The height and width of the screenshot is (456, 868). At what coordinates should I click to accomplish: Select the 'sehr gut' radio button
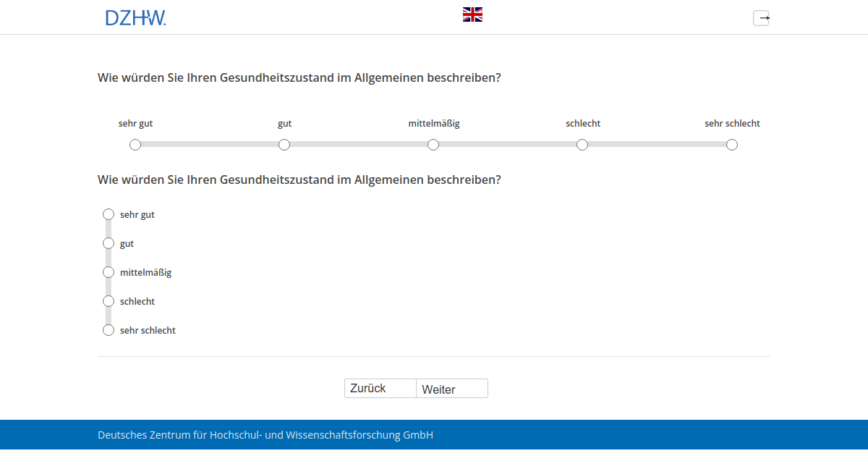[109, 214]
